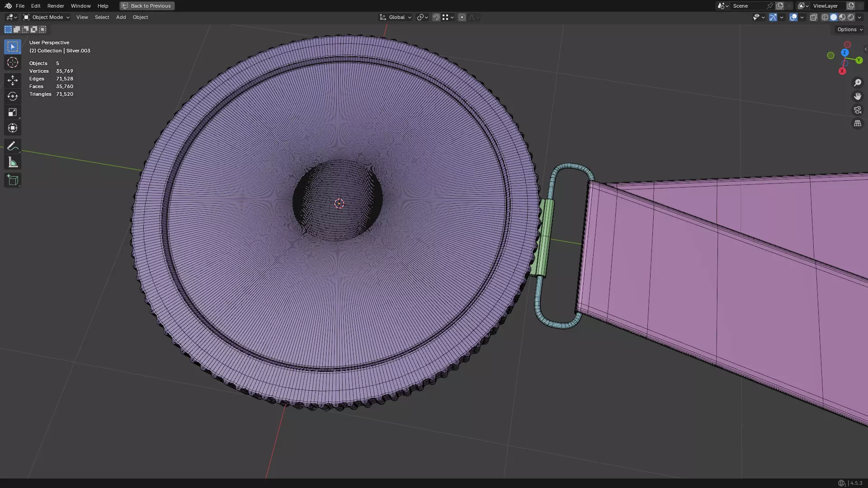Switch to wireframe shading

tap(825, 17)
